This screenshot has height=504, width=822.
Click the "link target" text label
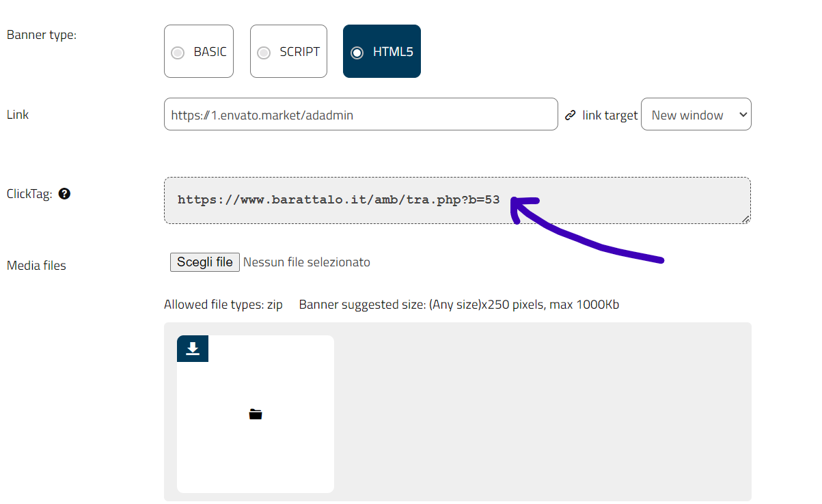click(609, 115)
